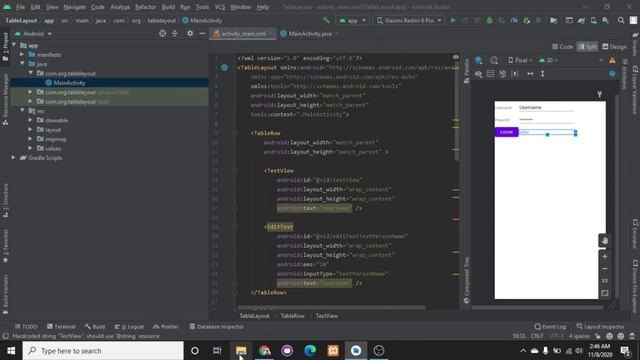The height and width of the screenshot is (360, 640).
Task: Click the Username field in design preview
Action: (546, 108)
